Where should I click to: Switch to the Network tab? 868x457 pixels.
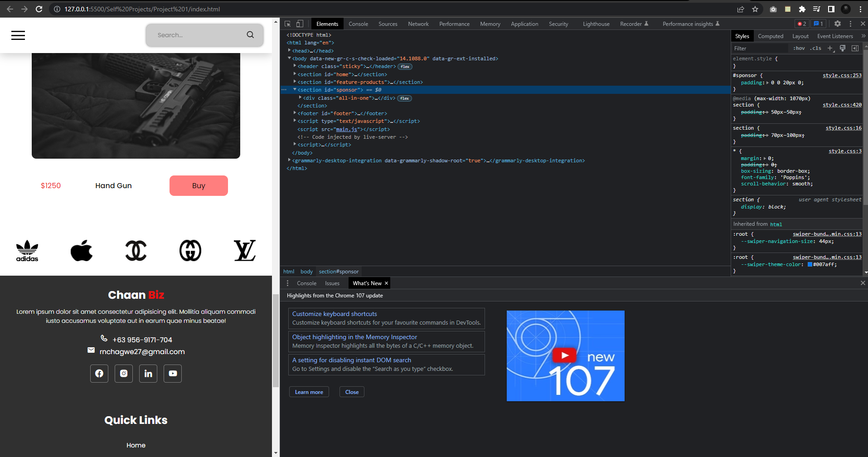tap(418, 24)
